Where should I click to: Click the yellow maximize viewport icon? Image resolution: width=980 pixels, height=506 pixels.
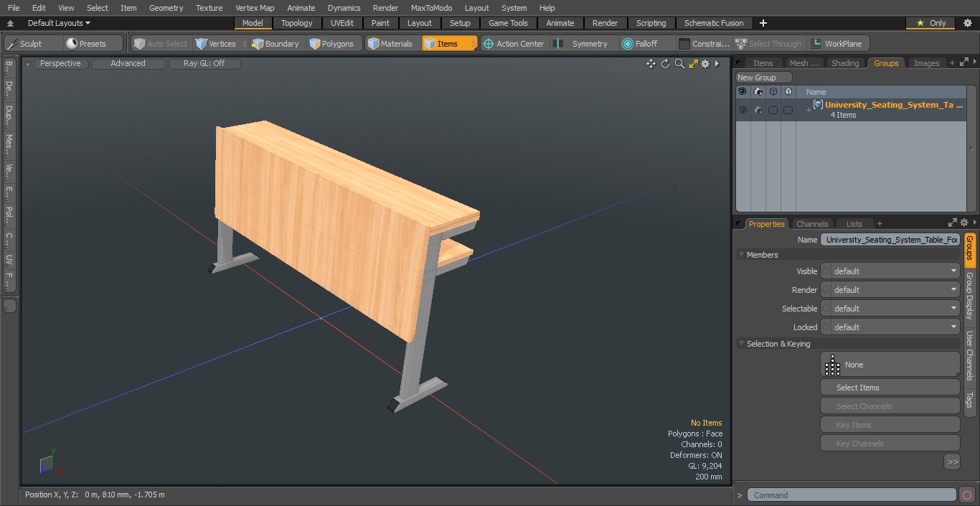click(x=693, y=64)
